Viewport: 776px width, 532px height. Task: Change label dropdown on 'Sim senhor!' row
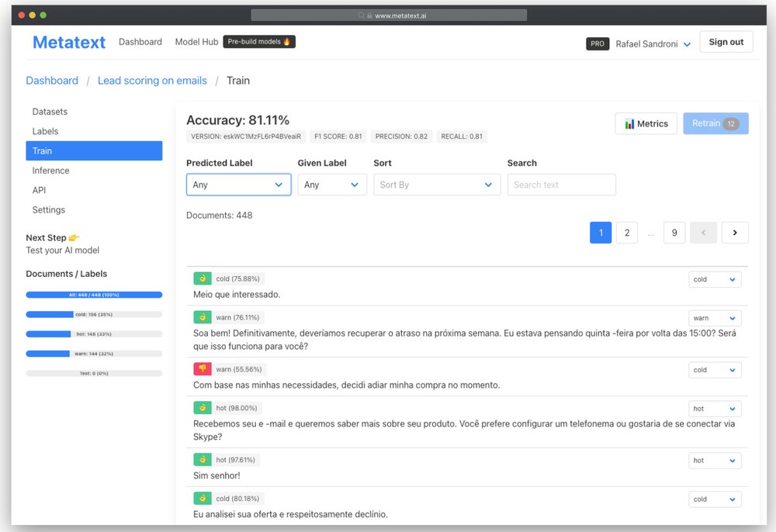click(x=715, y=461)
